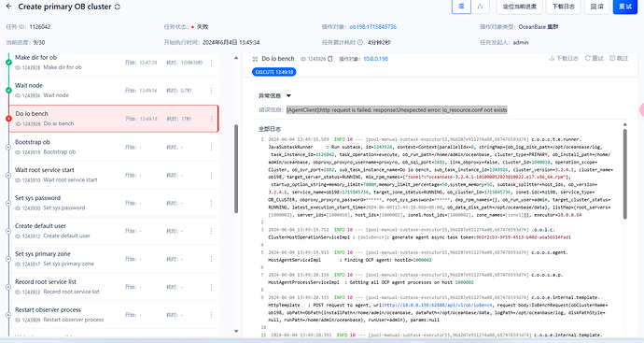Viewport: 644px width, 343px height.
Task: Switch to list view of subtasks
Action: [462, 7]
